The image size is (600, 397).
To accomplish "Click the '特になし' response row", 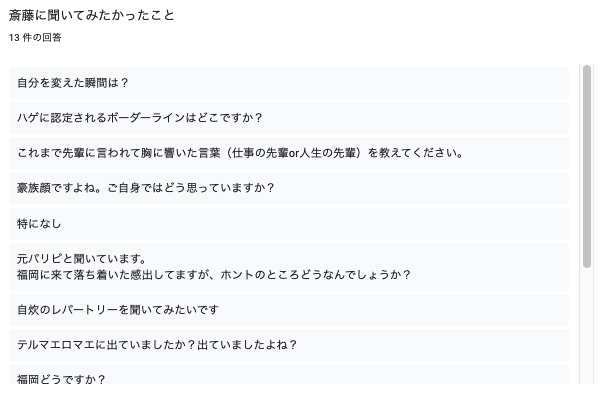I will 289,224.
